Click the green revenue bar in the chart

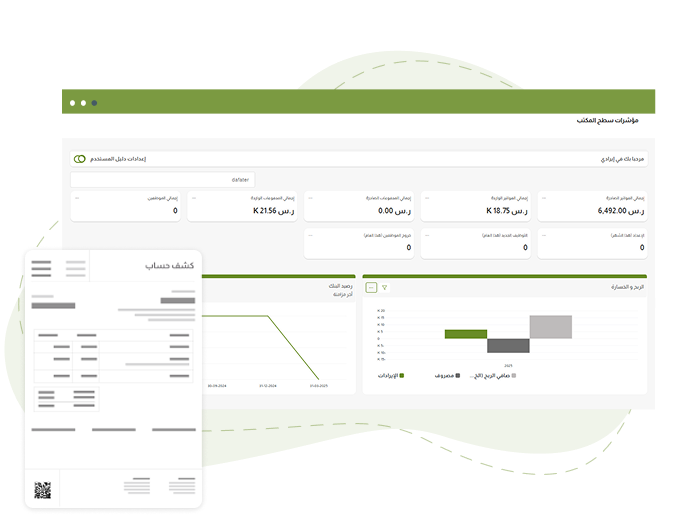465,334
